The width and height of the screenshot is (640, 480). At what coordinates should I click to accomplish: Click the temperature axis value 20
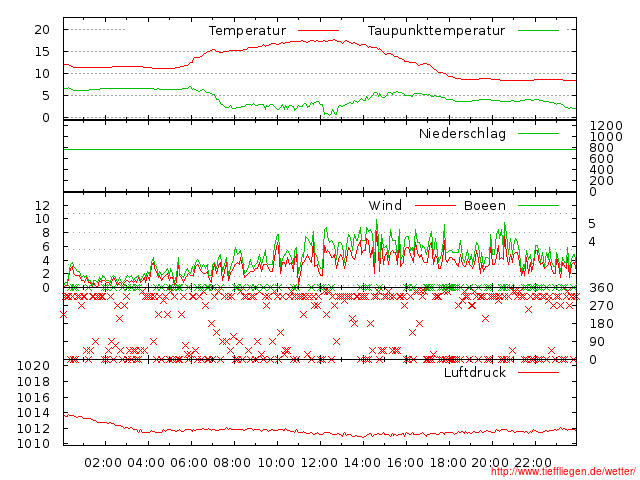coord(42,30)
